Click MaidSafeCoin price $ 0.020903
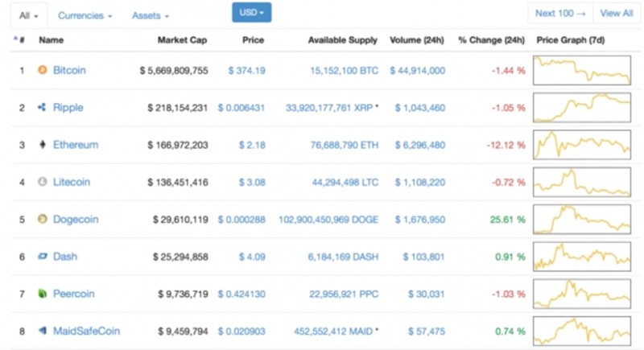The height and width of the screenshot is (350, 644). [241, 331]
